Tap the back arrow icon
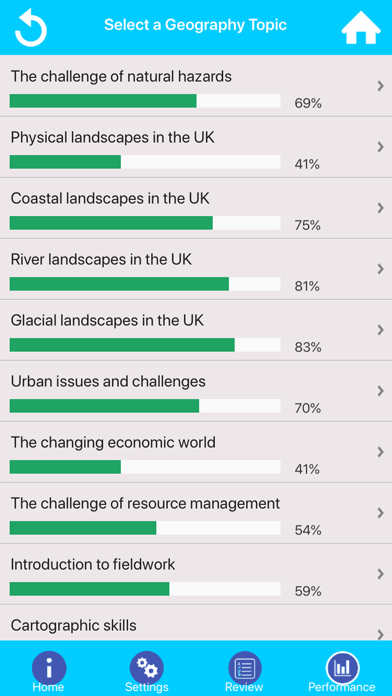The width and height of the screenshot is (392, 696). coord(31,28)
